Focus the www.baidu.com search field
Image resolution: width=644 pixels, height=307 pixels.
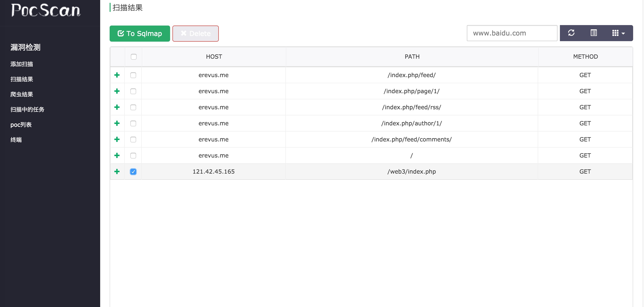click(x=511, y=33)
